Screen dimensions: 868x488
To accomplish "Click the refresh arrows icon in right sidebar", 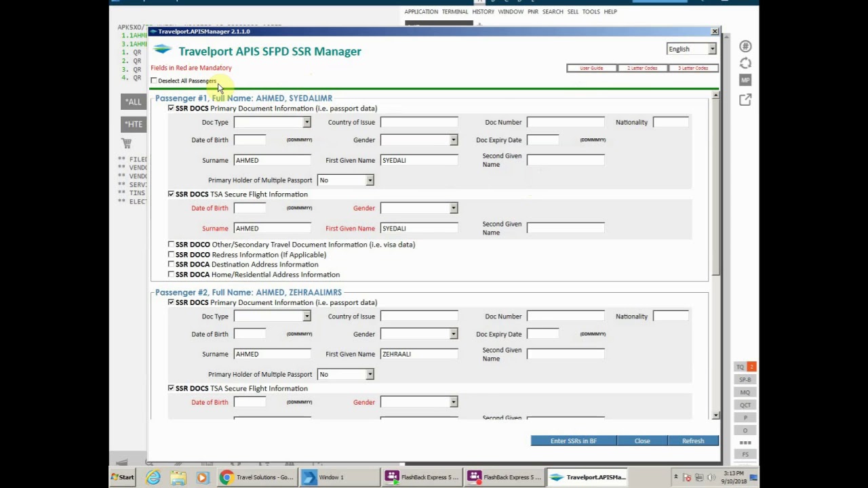I will tap(745, 63).
